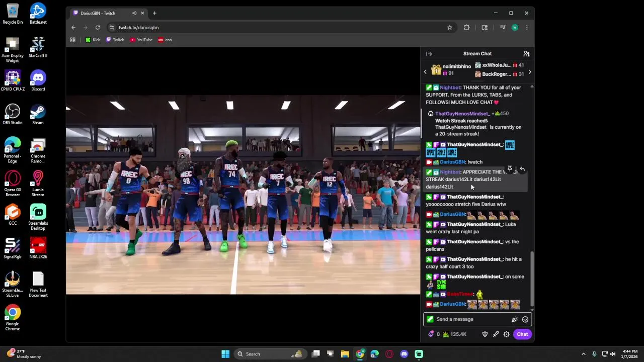Open the Chrome profile avatar
This screenshot has width=644, height=362.
click(x=515, y=28)
